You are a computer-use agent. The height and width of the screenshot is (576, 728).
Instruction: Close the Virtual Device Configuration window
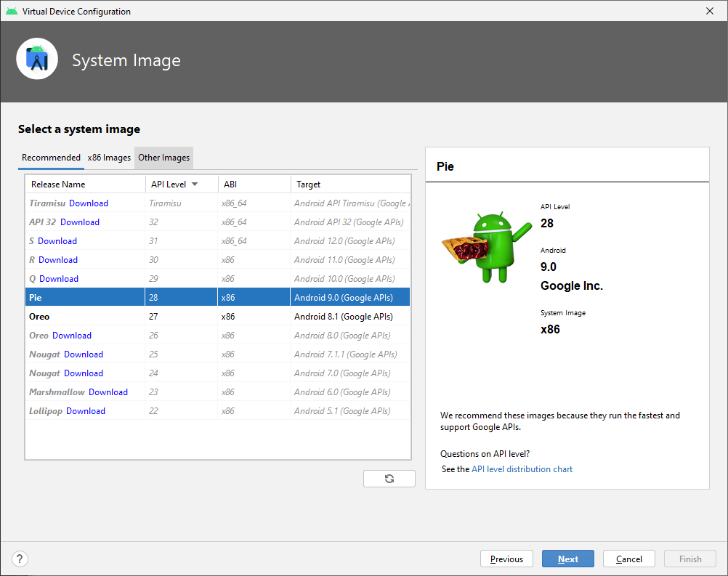point(710,11)
